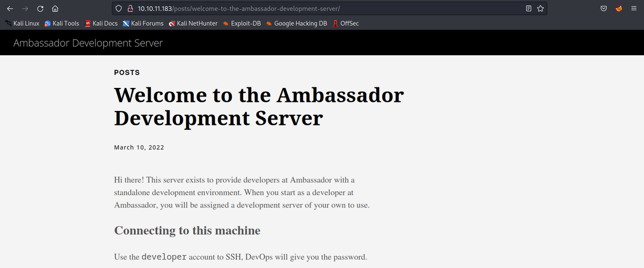This screenshot has height=268, width=644.
Task: Open the Kali Docs bookmark
Action: 101,24
